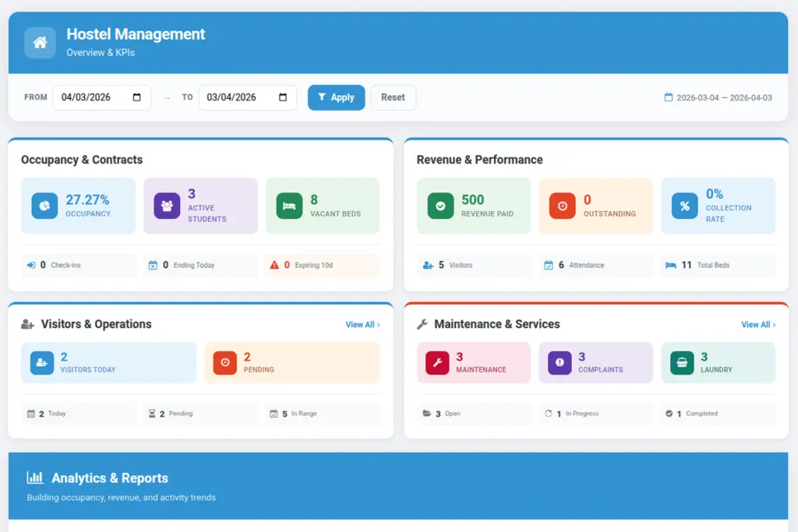Click the hourglass icon beside 2 Pending

tap(152, 414)
